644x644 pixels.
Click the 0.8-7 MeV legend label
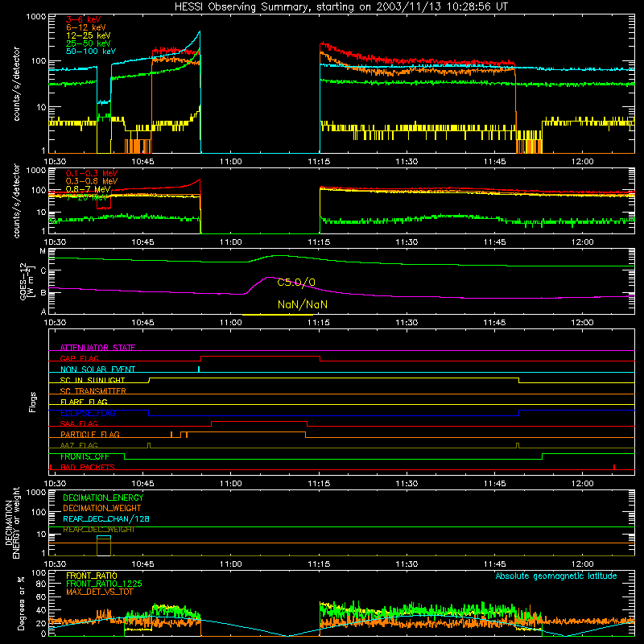pos(89,189)
